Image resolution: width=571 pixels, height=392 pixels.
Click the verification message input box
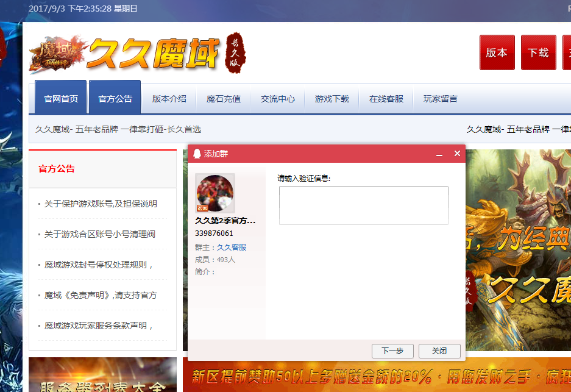point(363,205)
